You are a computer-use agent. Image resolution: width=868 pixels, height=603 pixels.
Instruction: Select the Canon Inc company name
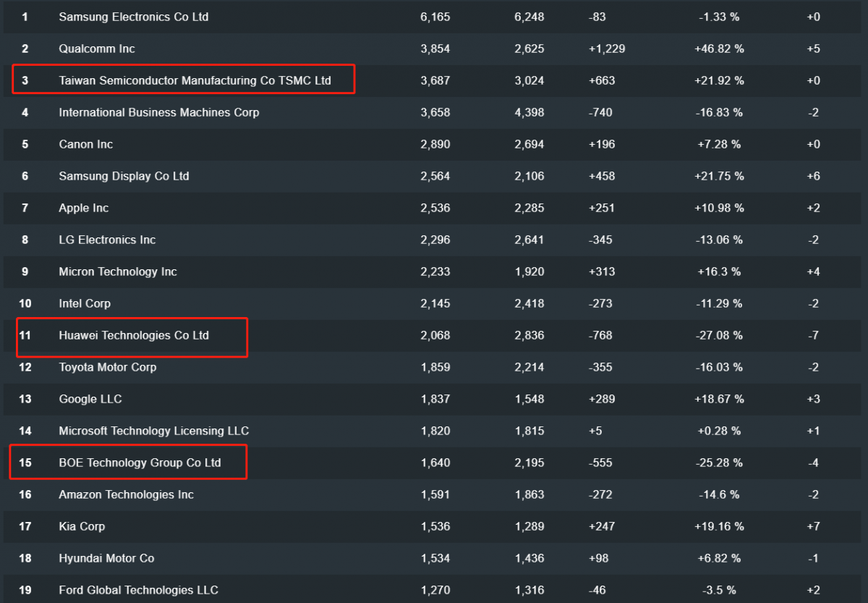(86, 144)
